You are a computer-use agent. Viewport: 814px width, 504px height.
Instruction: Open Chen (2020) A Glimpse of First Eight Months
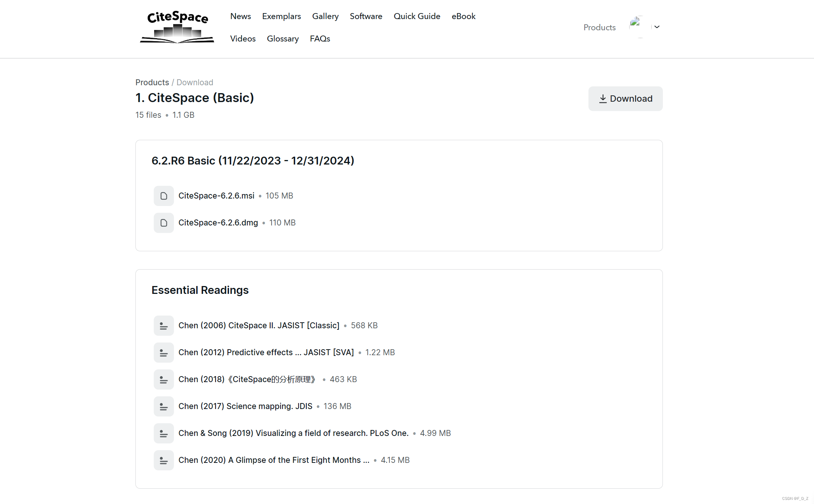point(274,460)
